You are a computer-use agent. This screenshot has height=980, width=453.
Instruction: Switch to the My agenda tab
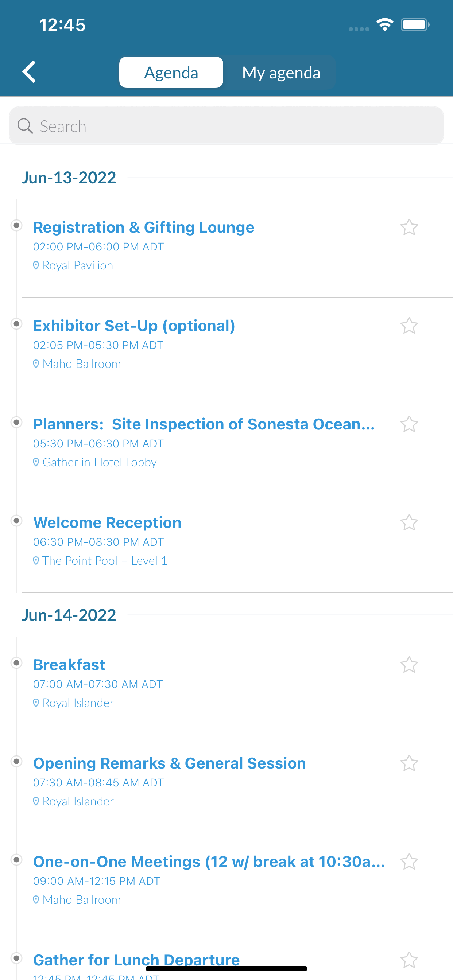(x=281, y=72)
